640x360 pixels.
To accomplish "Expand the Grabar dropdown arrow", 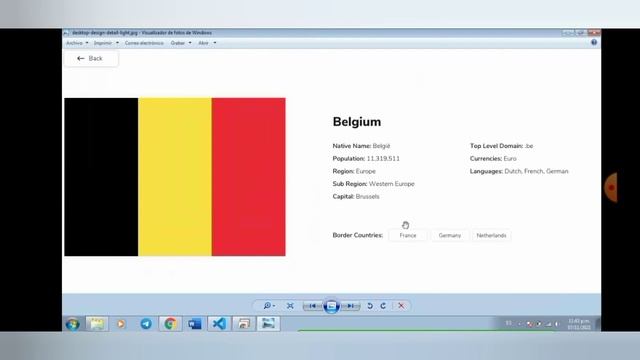I will [x=190, y=43].
